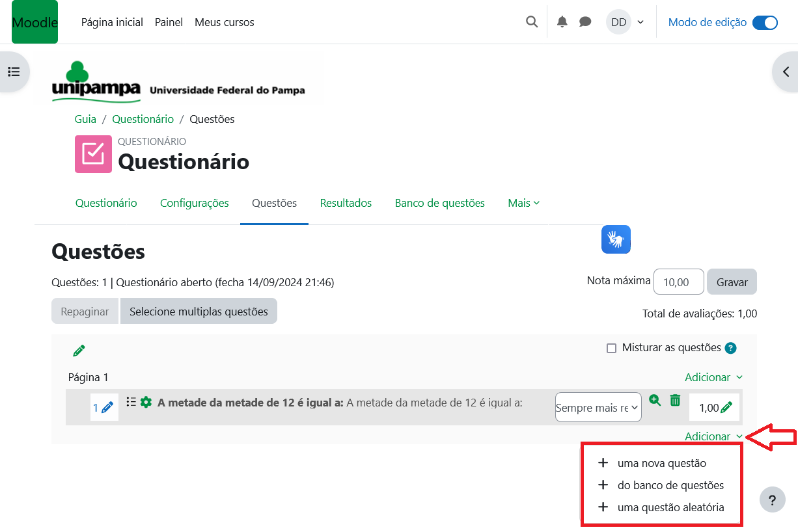Open the DD user menu dropdown
Image resolution: width=798 pixels, height=532 pixels.
click(626, 22)
